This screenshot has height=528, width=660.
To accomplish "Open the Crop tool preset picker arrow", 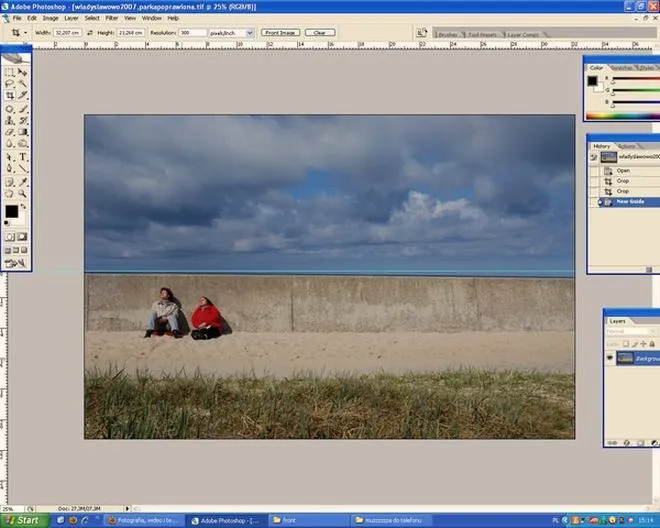I will tap(25, 32).
